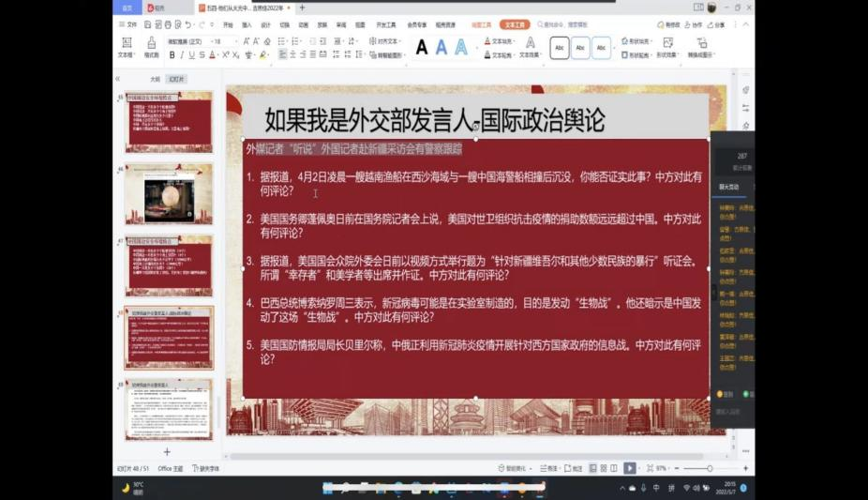This screenshot has width=868, height=500.
Task: Switch to the 大纲 (Outline) panel tab
Action: (x=155, y=79)
